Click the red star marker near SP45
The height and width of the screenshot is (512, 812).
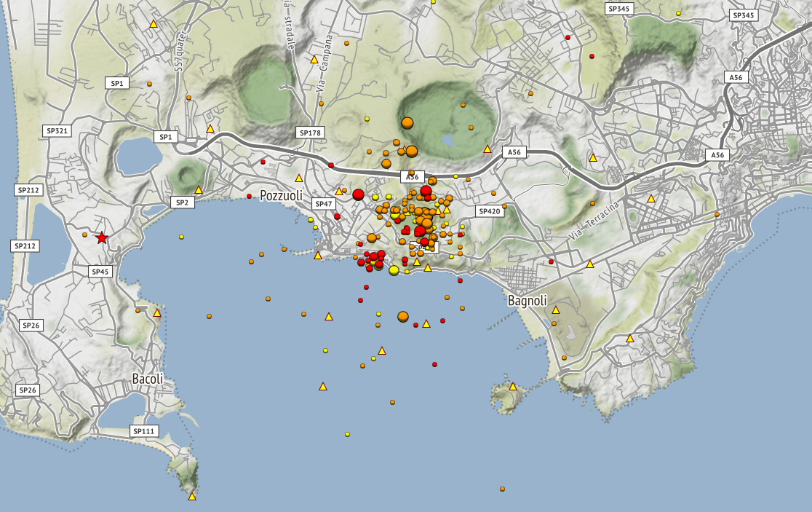pos(102,238)
